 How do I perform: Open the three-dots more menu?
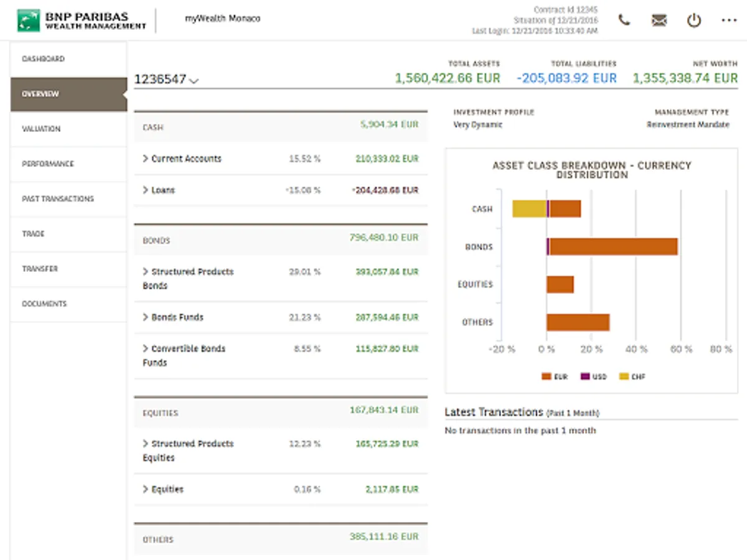(x=729, y=21)
